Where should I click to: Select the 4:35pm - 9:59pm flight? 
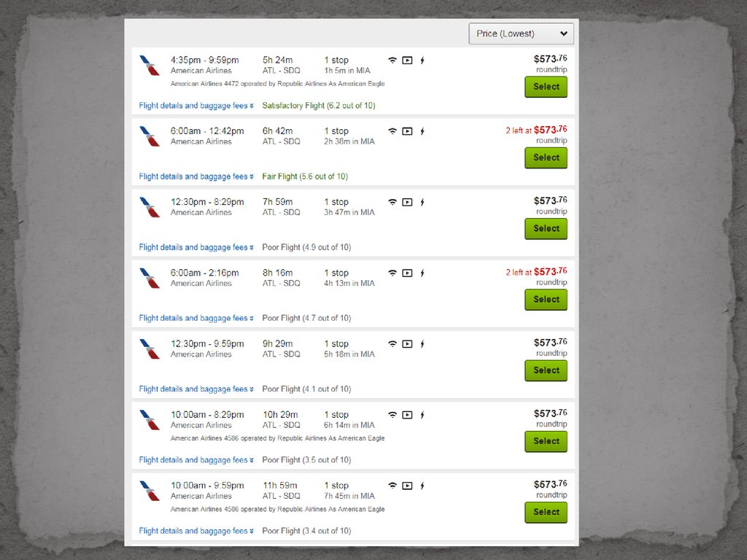pos(546,87)
